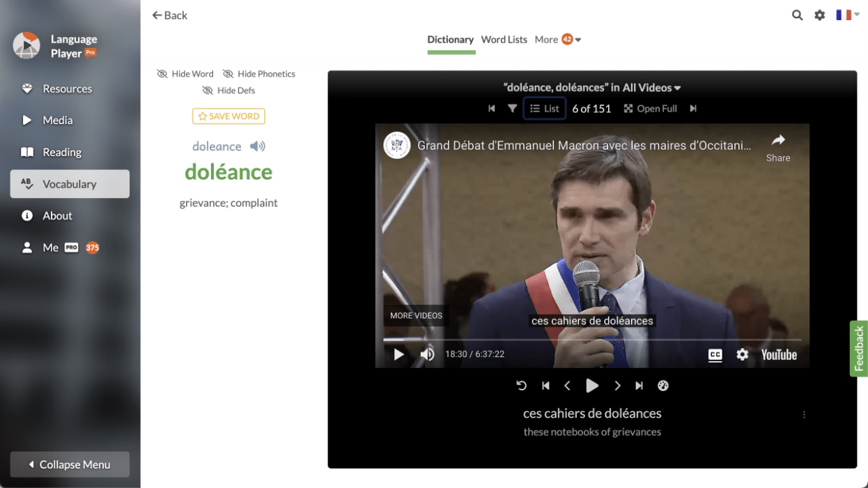Open the filter icon in the video navigator

point(513,108)
